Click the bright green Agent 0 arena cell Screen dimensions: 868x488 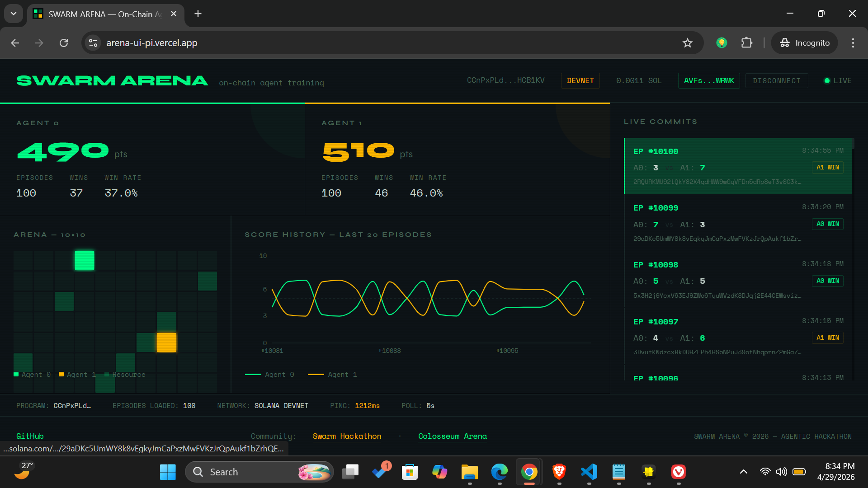85,260
